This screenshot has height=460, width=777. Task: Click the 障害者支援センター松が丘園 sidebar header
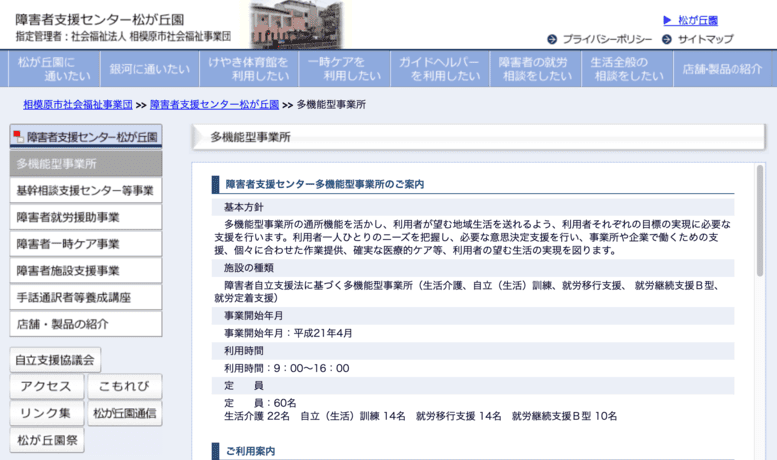(x=86, y=136)
